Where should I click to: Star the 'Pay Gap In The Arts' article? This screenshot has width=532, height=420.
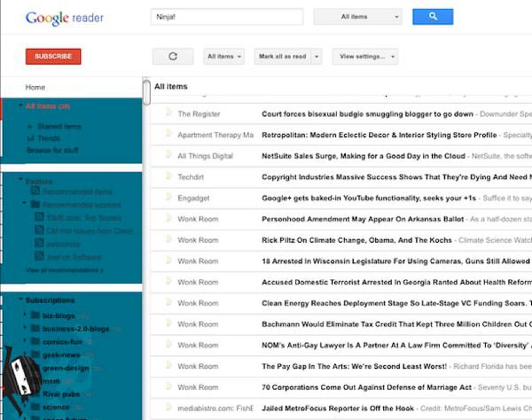(168, 365)
